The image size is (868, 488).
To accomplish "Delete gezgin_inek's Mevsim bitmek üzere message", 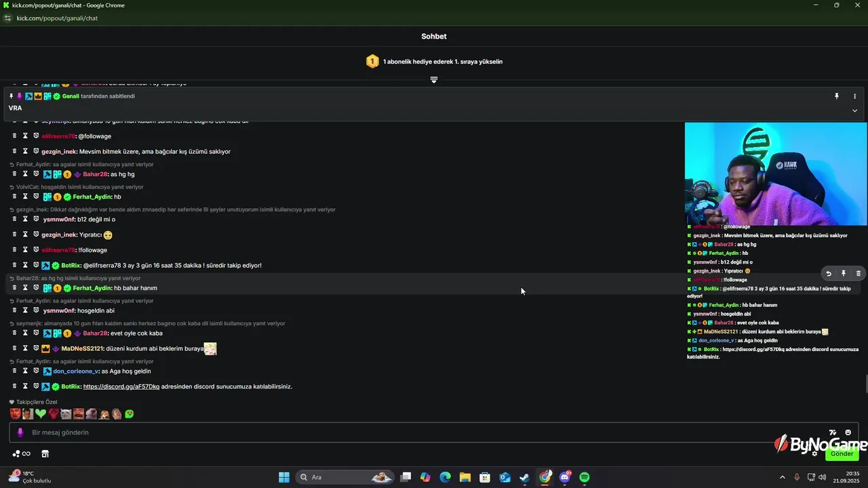I will click(14, 151).
